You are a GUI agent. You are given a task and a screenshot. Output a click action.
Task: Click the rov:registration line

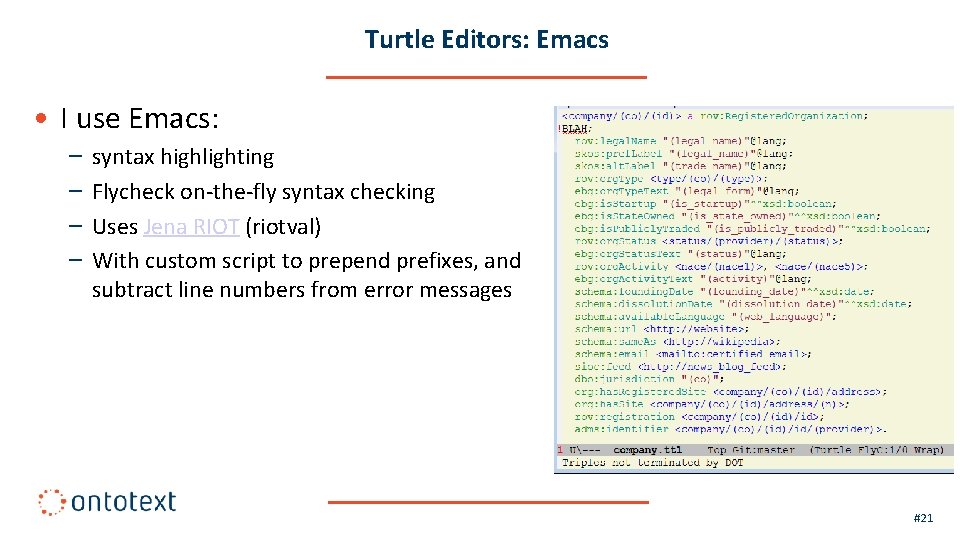pos(699,417)
